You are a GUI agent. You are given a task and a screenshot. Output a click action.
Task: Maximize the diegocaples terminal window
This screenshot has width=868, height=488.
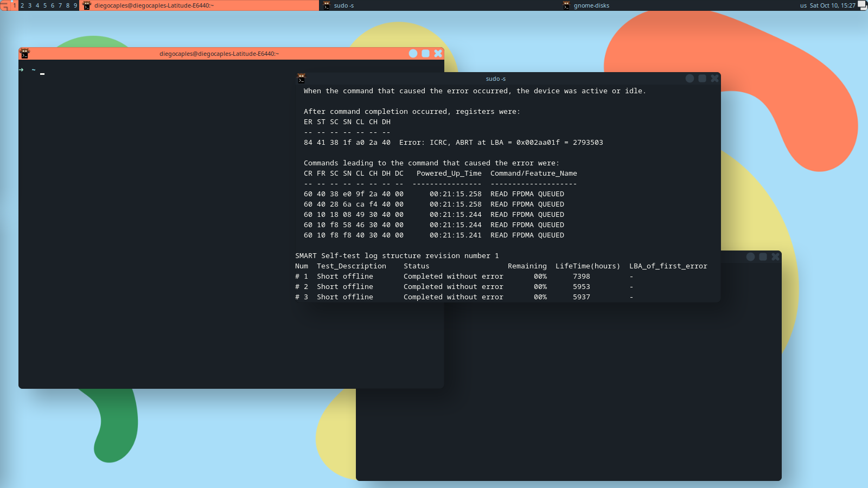(426, 53)
